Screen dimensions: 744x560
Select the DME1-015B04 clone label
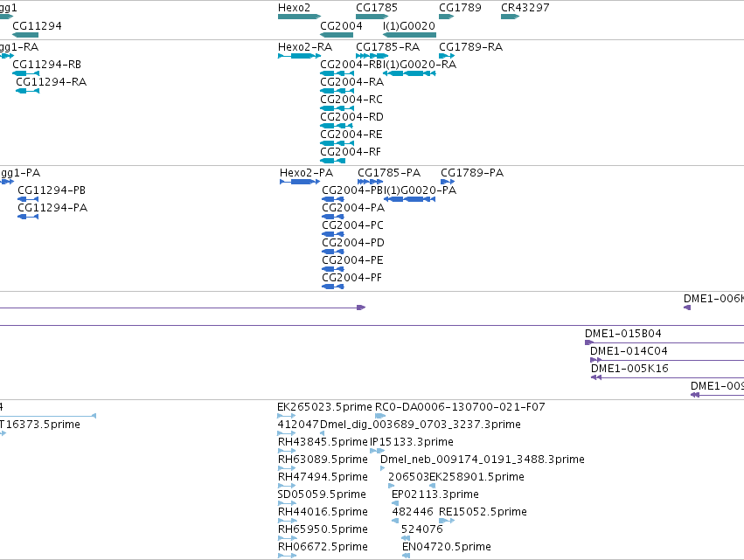point(623,334)
